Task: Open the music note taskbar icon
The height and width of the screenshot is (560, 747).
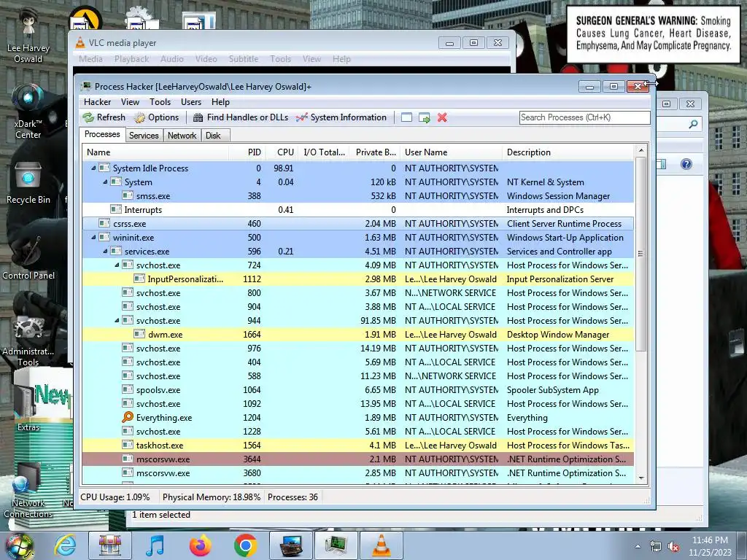Action: pyautogui.click(x=155, y=545)
